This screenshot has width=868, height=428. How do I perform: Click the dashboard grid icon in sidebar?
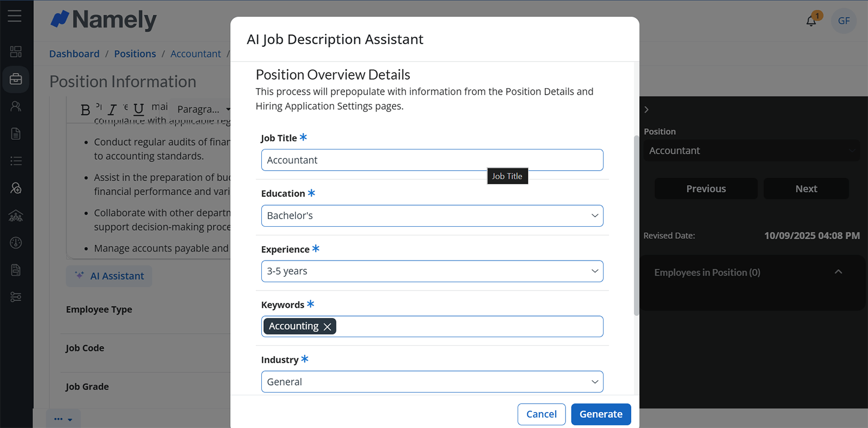[x=16, y=52]
